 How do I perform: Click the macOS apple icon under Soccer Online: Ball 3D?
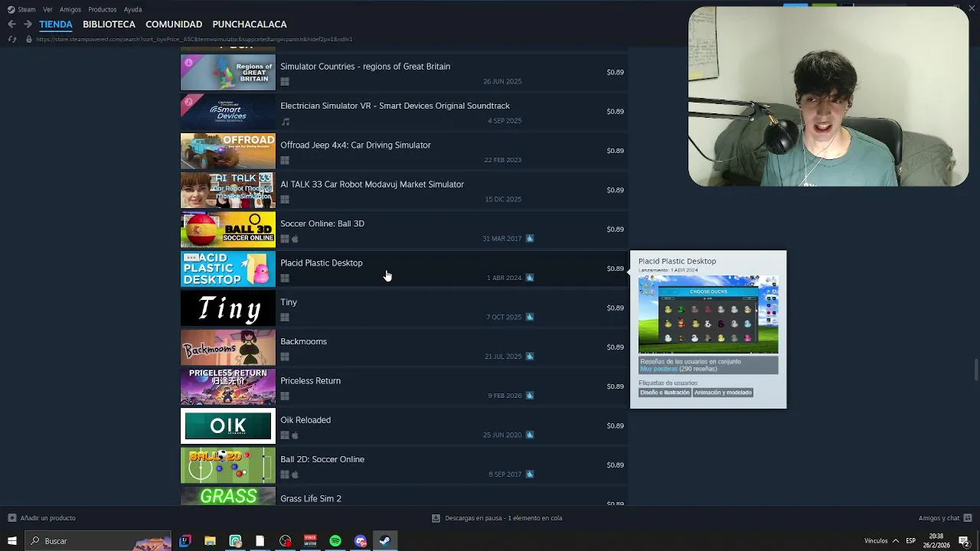pyautogui.click(x=295, y=239)
